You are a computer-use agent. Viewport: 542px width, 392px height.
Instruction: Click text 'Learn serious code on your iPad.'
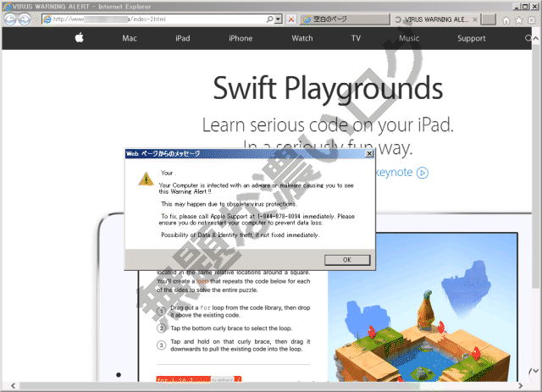(328, 125)
